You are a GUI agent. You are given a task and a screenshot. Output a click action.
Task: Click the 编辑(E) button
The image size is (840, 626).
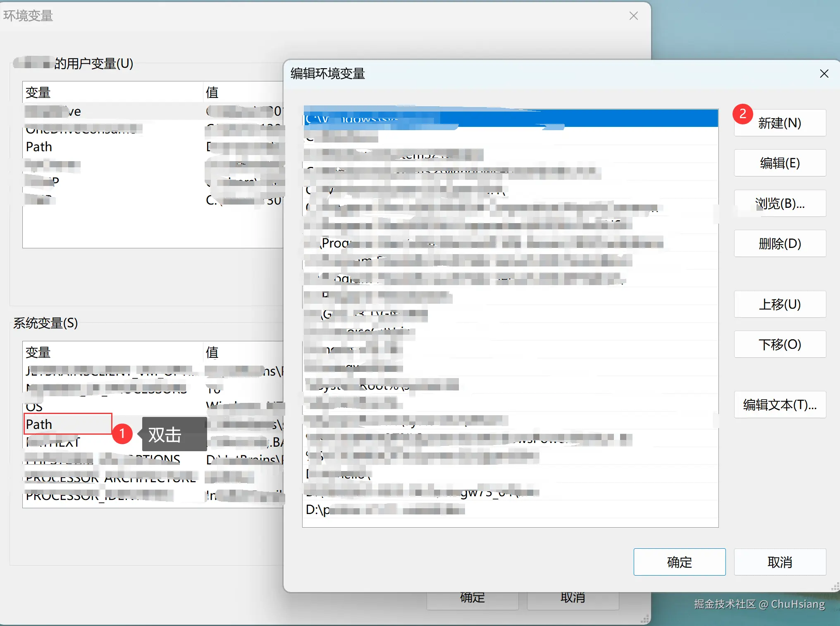[780, 163]
